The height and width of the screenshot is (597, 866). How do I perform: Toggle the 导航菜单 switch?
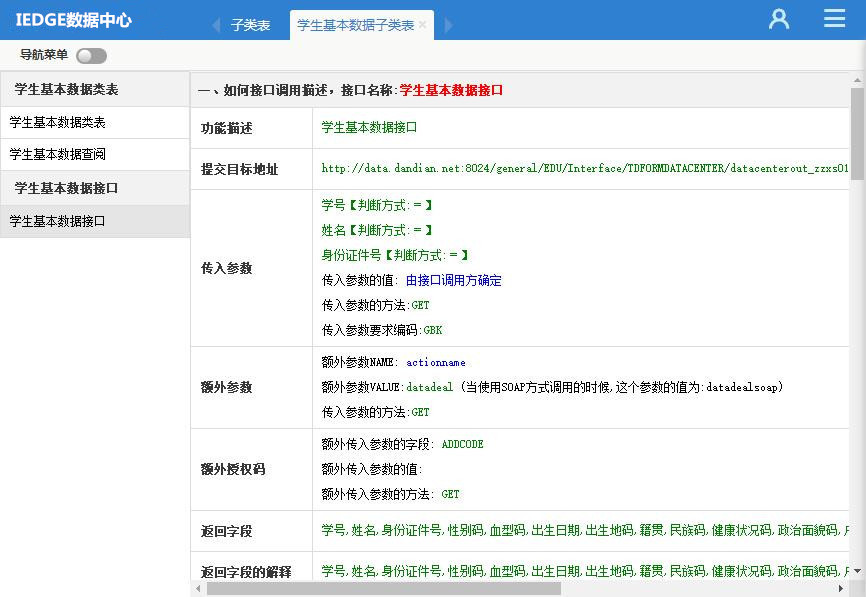92,56
